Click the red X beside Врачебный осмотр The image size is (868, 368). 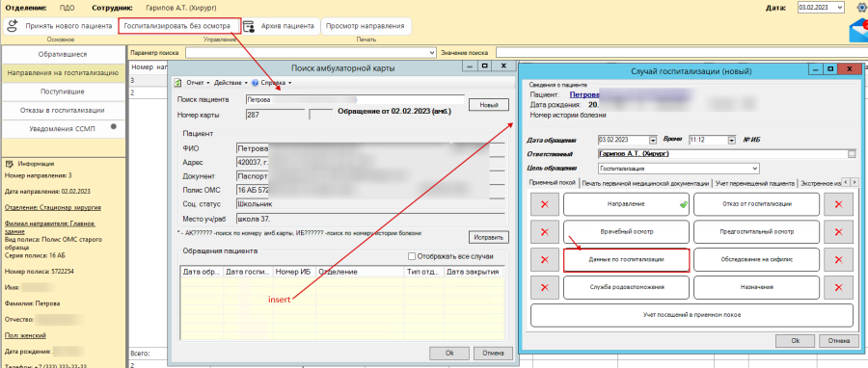click(544, 232)
